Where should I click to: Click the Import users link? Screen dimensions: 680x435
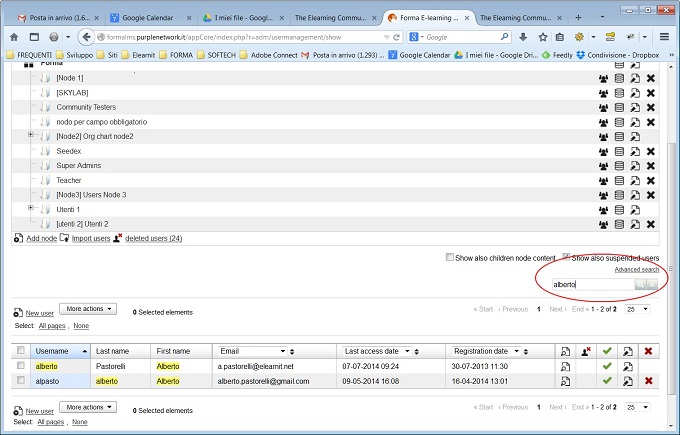(x=89, y=238)
